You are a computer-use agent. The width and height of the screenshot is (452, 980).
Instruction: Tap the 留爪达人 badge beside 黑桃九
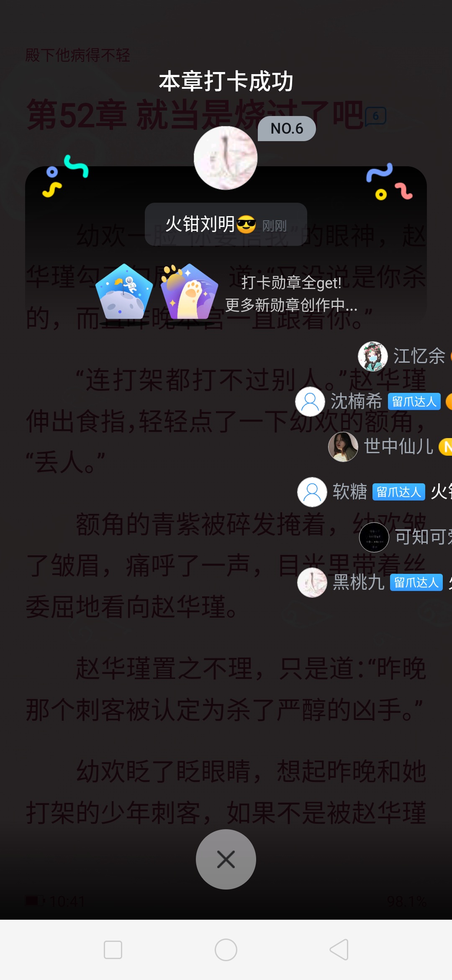pos(416,583)
